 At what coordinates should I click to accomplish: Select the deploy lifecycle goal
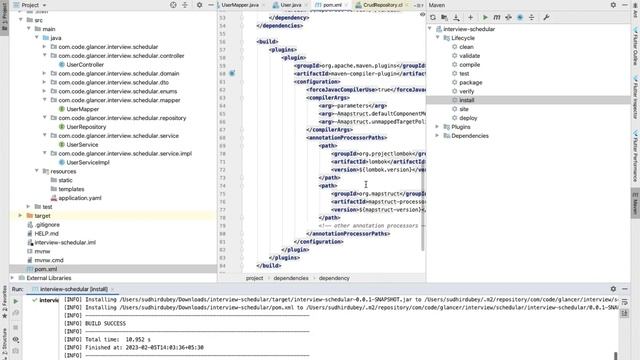[x=468, y=118]
